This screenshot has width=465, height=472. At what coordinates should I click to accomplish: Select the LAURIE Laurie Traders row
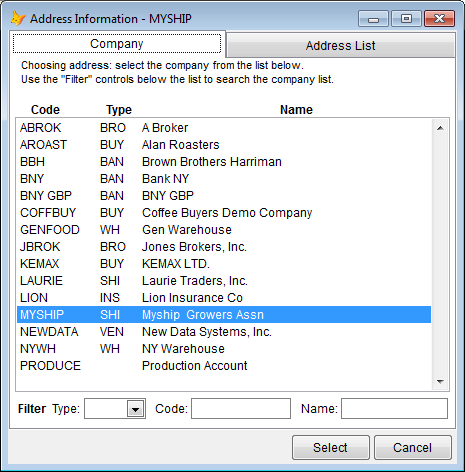coord(224,281)
